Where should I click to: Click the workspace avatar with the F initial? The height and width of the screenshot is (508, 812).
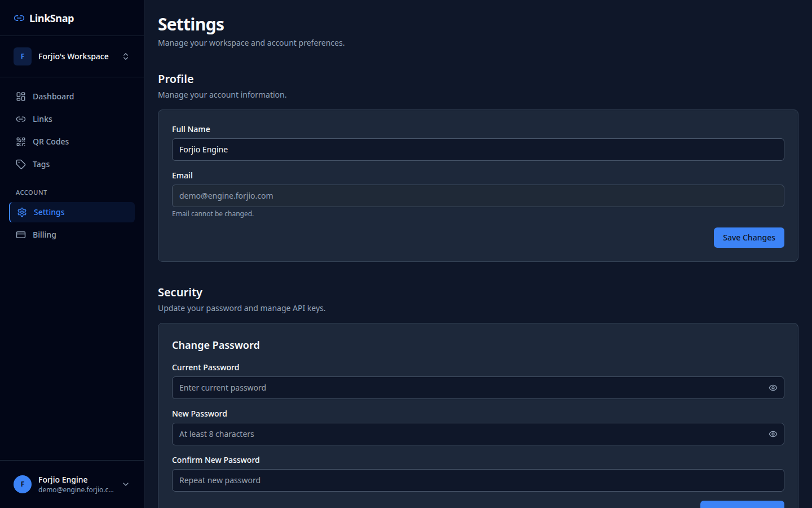coord(22,56)
